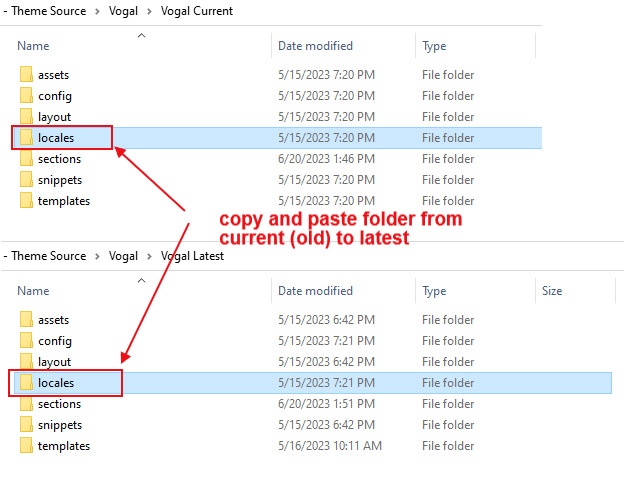The width and height of the screenshot is (624, 488).
Task: Sort by Date modified in Vogal Current
Action: tap(315, 46)
